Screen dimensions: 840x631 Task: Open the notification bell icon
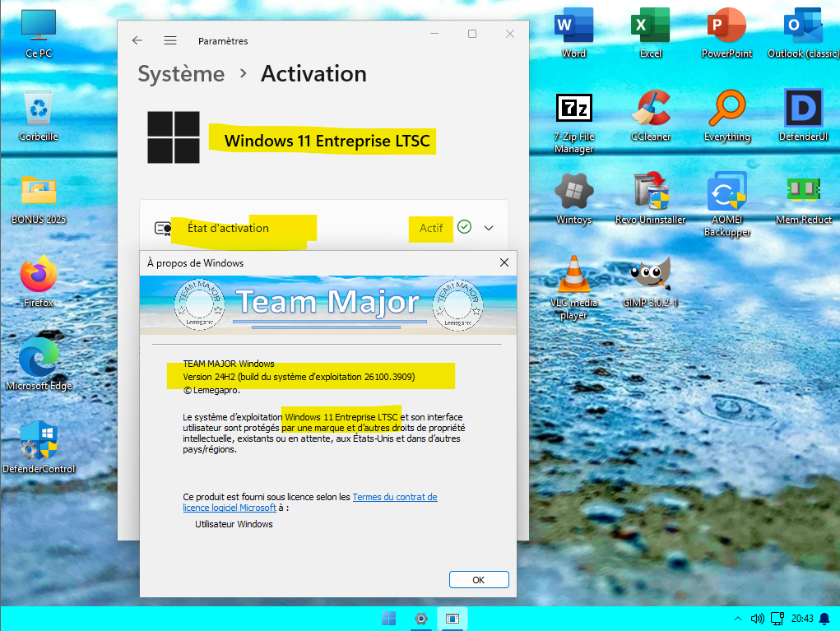pyautogui.click(x=824, y=619)
